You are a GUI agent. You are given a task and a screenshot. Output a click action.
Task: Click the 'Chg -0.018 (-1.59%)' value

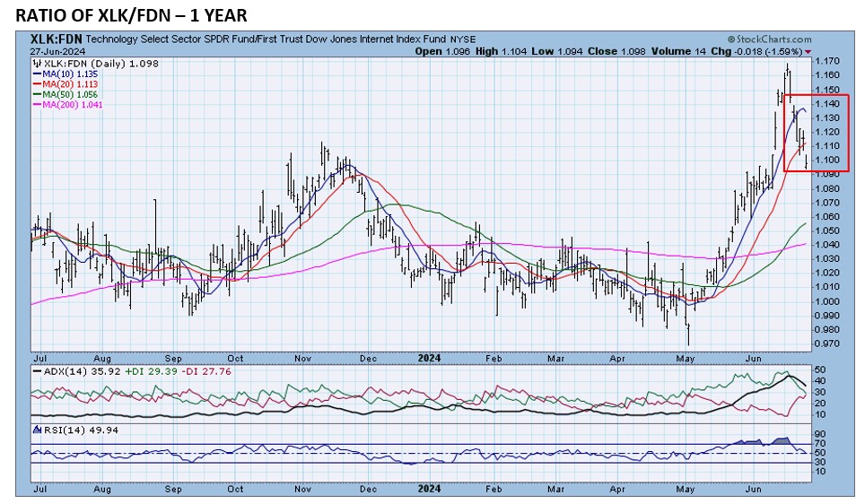pyautogui.click(x=756, y=51)
